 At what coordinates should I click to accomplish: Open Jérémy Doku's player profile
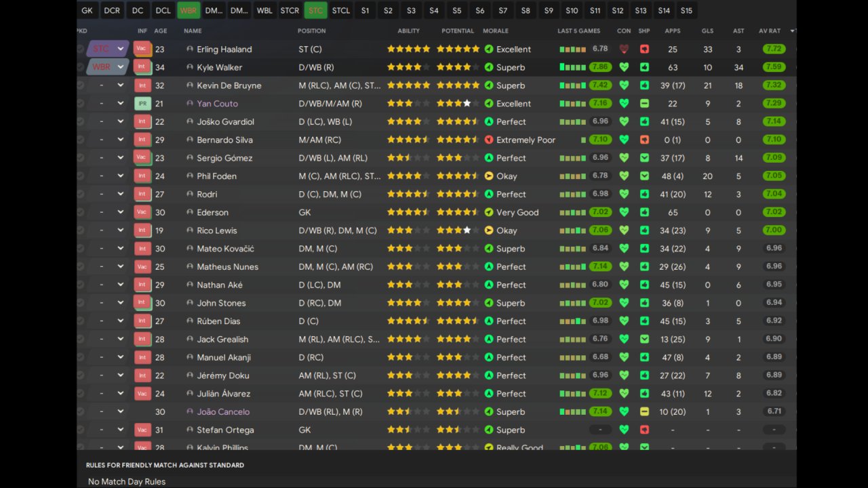coord(223,375)
